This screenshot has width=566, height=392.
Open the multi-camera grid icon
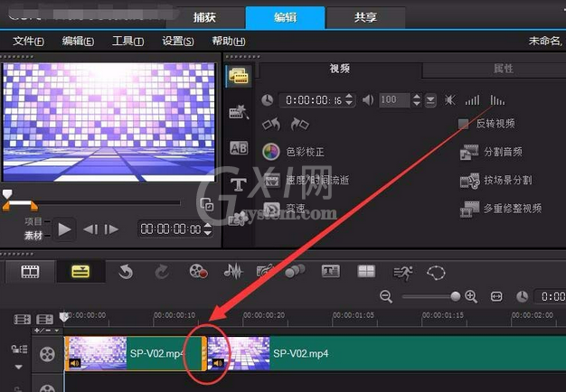(x=366, y=271)
